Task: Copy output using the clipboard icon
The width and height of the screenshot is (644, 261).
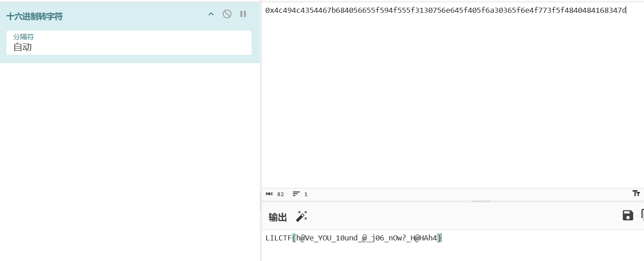Action: point(642,215)
